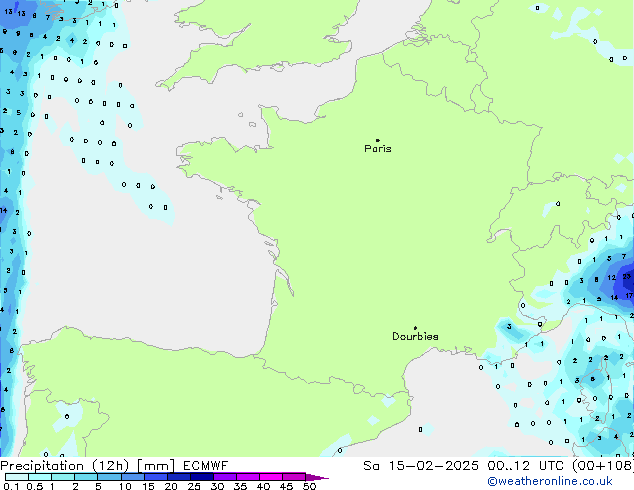Select the 45–50 mm legend swatch
Viewport: 634px width, 490px height.
[294, 477]
